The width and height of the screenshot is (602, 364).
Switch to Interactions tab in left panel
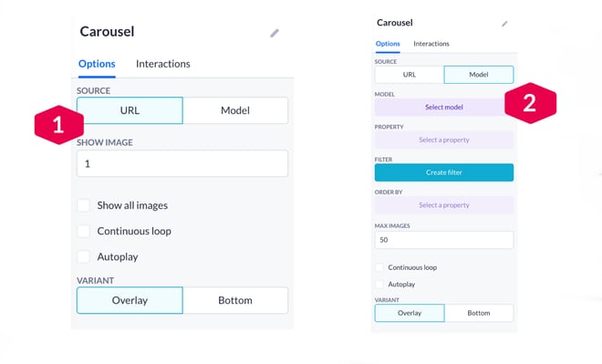(162, 64)
